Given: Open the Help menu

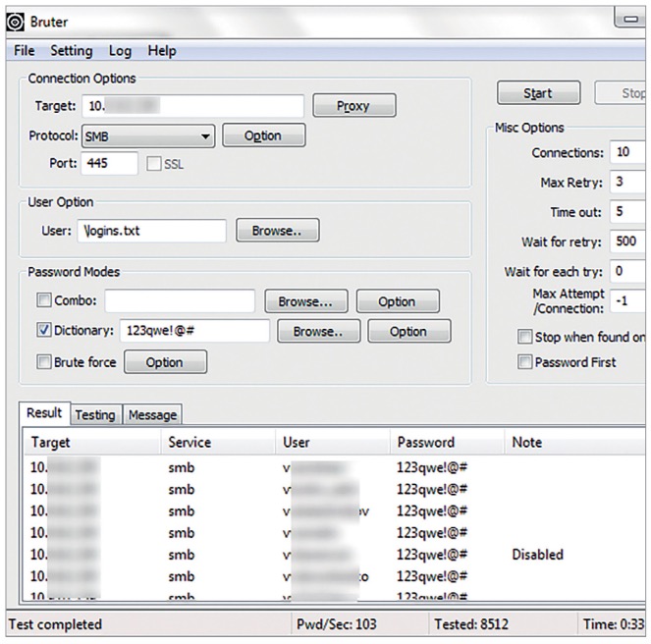Looking at the screenshot, I should [x=162, y=50].
